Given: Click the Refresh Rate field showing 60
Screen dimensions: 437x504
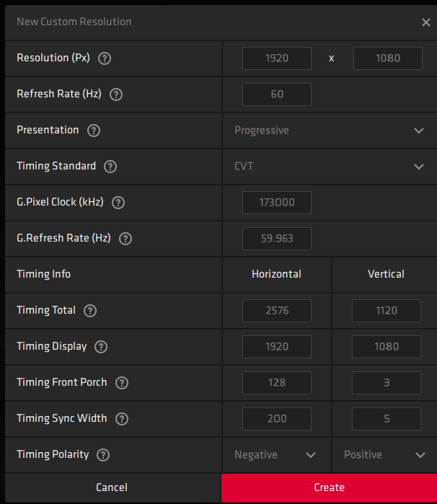Looking at the screenshot, I should tap(277, 94).
